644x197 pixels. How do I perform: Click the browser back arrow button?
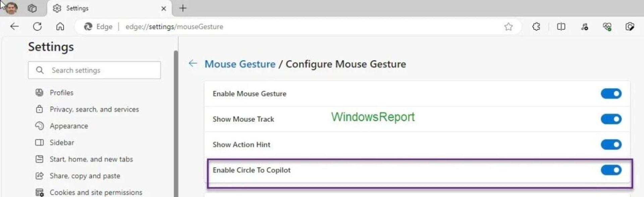[x=14, y=27]
